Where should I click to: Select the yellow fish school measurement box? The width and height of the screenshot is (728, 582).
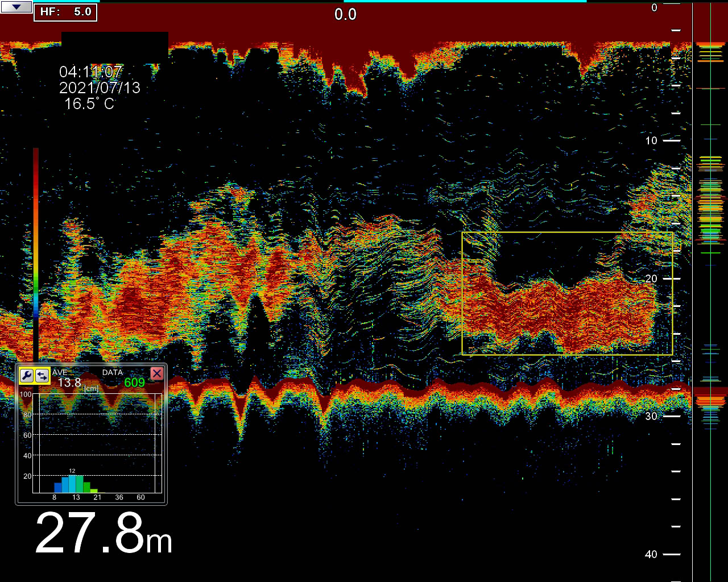click(567, 293)
